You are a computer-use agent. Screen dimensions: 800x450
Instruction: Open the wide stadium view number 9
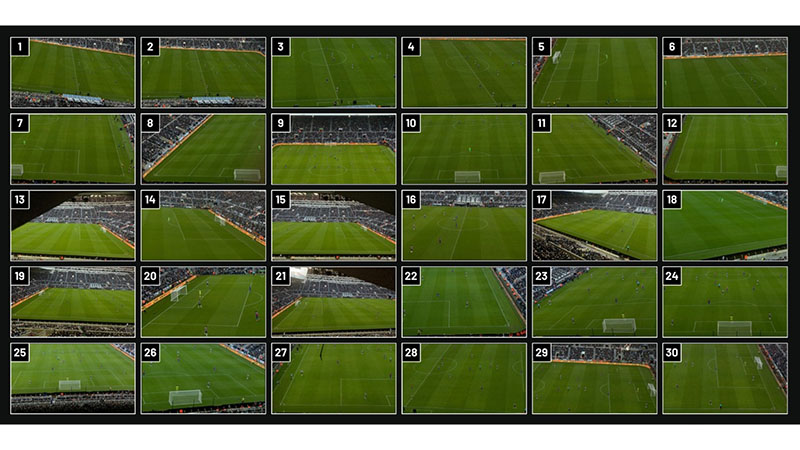point(334,148)
